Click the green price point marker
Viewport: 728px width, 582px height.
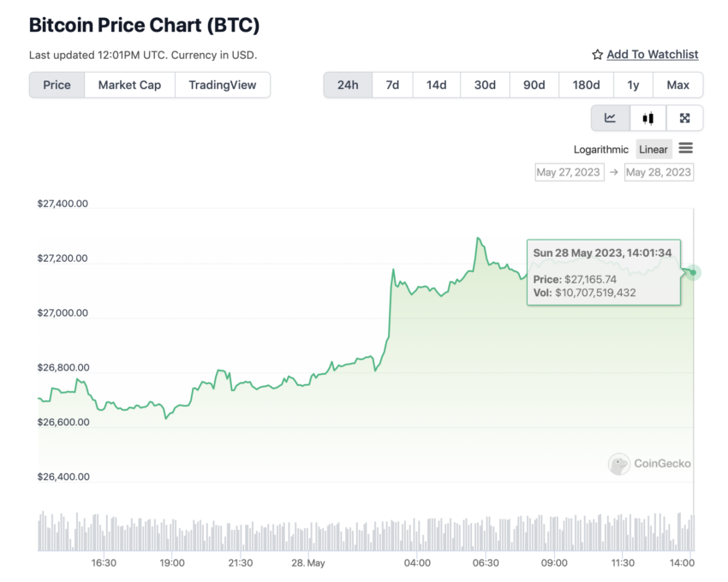tap(693, 272)
